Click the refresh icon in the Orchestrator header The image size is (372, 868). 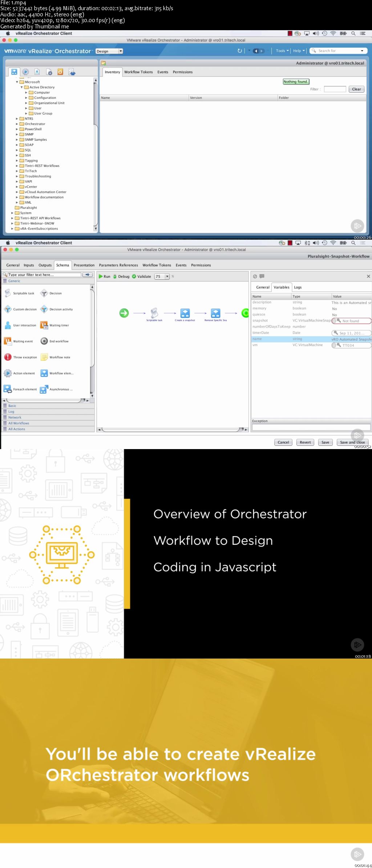pyautogui.click(x=240, y=51)
